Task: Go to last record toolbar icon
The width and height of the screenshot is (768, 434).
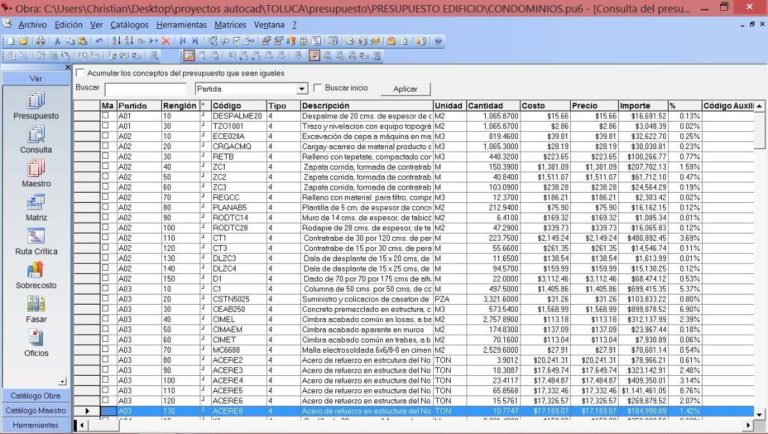Action: (x=195, y=41)
